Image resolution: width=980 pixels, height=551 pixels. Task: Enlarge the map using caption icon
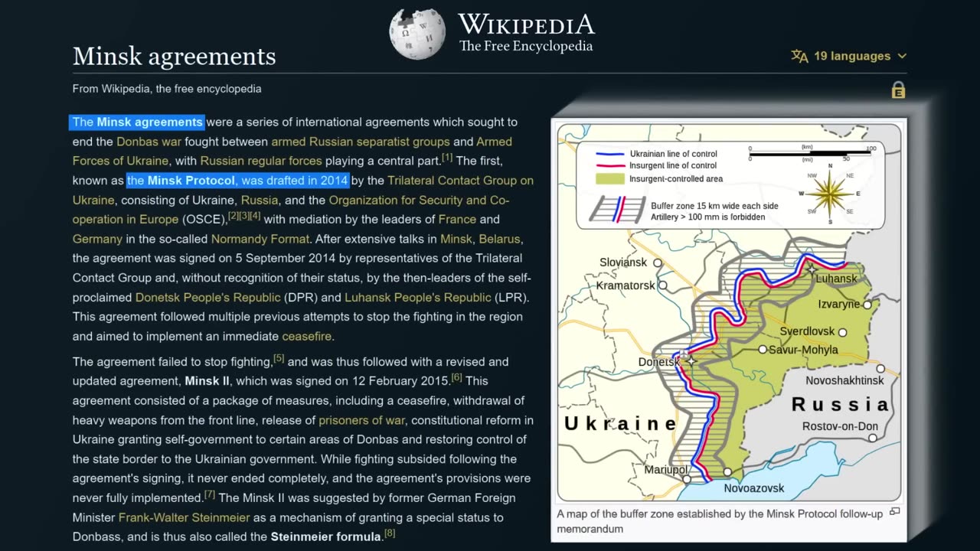tap(894, 511)
